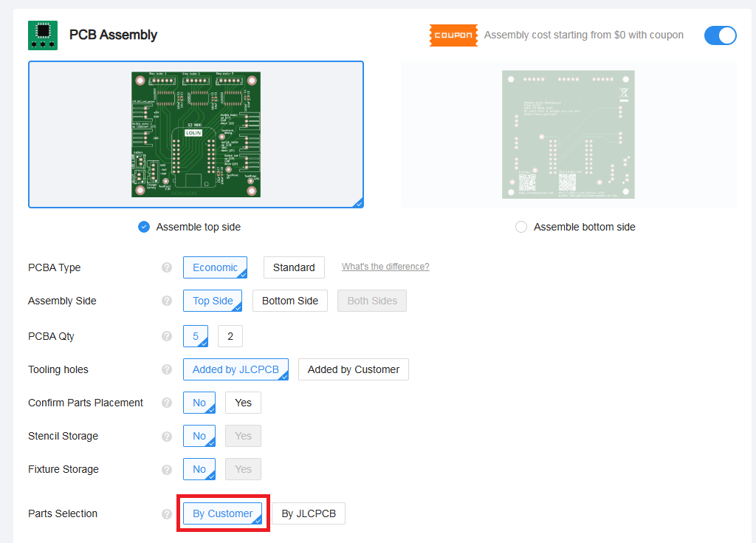Select the top side PCB preview thumbnail
Screen dimensions: 756x543
click(196, 134)
